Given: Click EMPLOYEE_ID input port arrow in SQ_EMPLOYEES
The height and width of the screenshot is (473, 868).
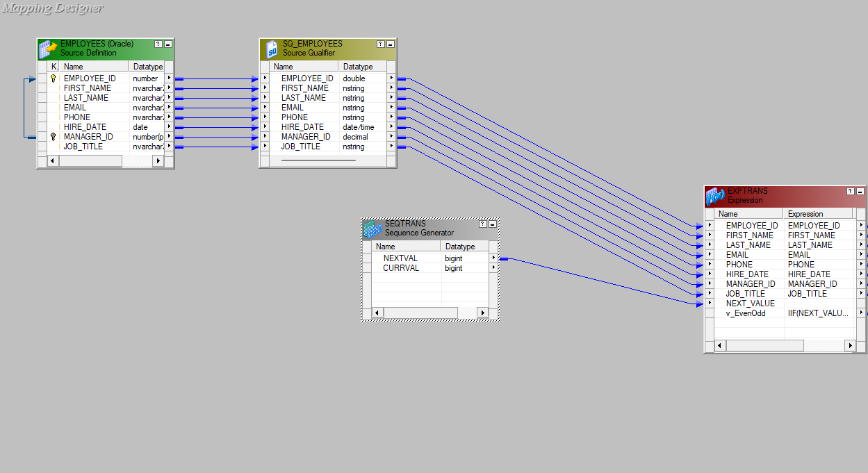Looking at the screenshot, I should tap(265, 78).
